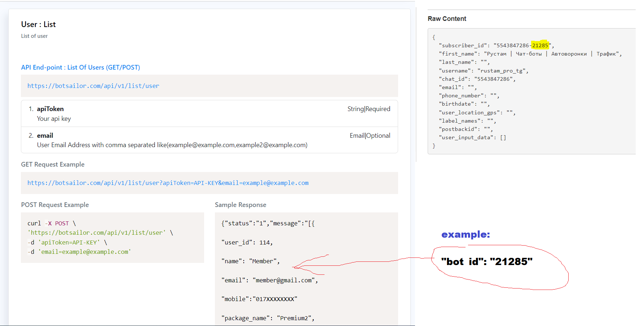Click the label_names line

tap(468, 121)
